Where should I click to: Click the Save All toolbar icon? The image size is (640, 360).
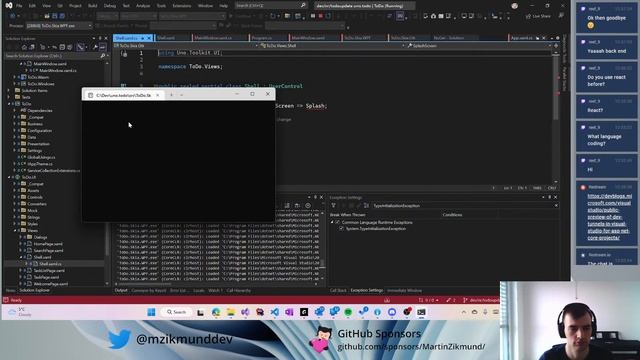(62, 16)
